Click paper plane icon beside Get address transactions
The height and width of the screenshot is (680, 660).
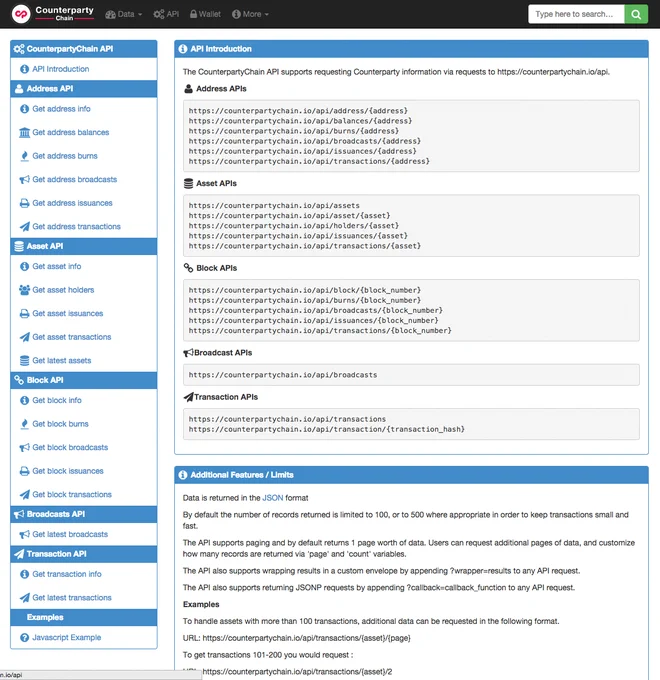coord(25,226)
